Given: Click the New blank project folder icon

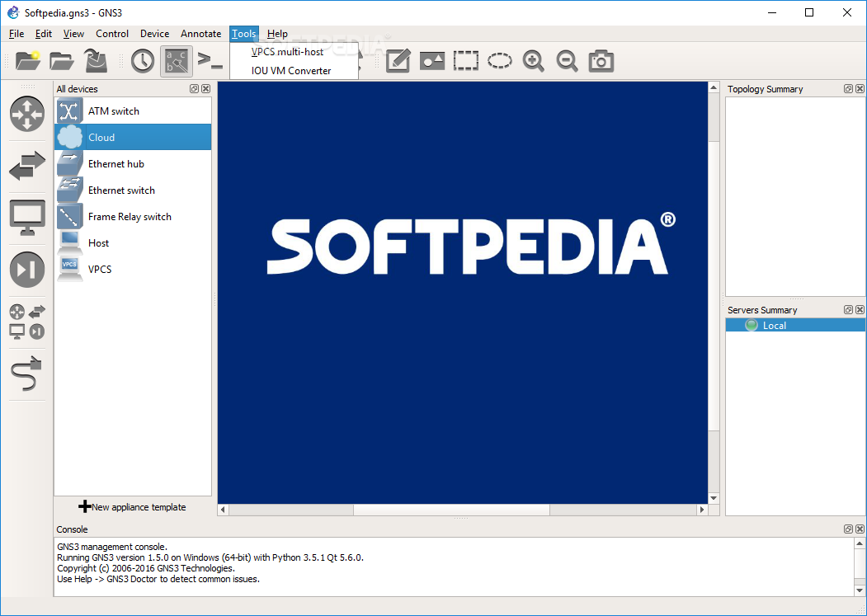Looking at the screenshot, I should point(28,60).
